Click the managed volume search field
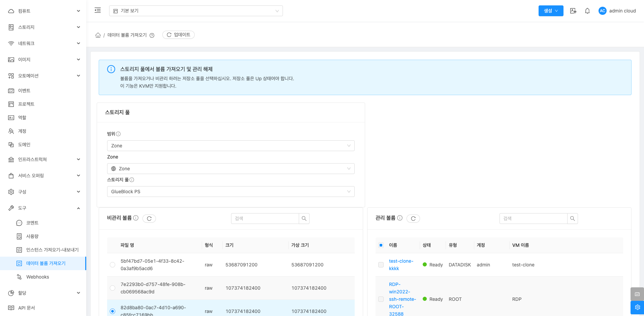 [533, 219]
